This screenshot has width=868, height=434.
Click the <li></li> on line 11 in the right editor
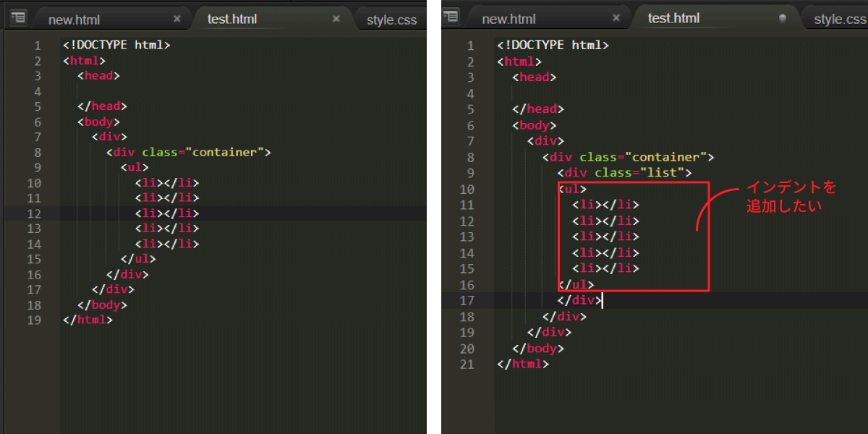click(606, 205)
